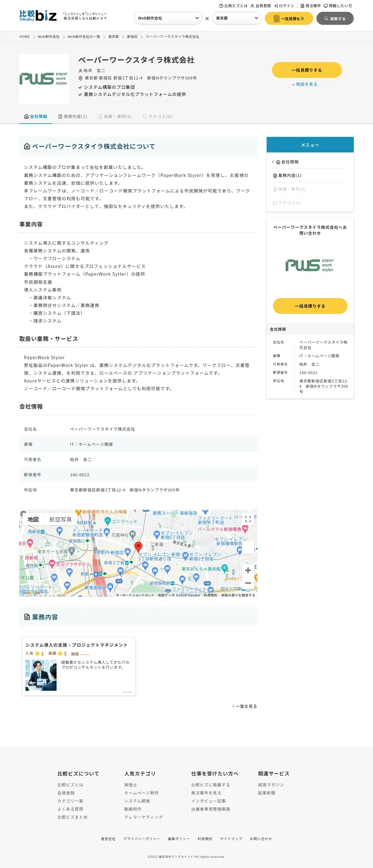Click the 比較biz site logo
This screenshot has width=373, height=868.
tap(38, 16)
